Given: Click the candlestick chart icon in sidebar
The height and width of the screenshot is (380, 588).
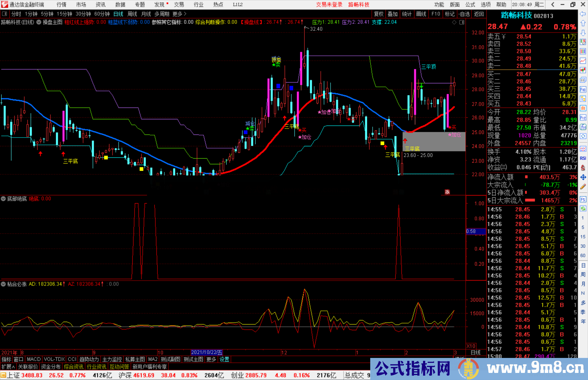Looking at the screenshot, I should (x=583, y=70).
